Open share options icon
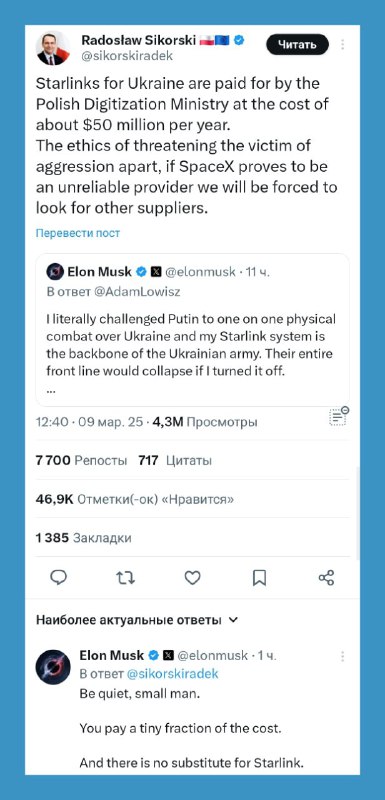385x800 pixels. [326, 578]
